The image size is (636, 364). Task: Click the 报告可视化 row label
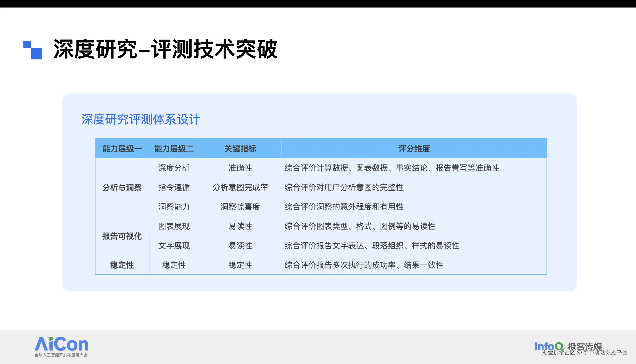click(x=122, y=236)
